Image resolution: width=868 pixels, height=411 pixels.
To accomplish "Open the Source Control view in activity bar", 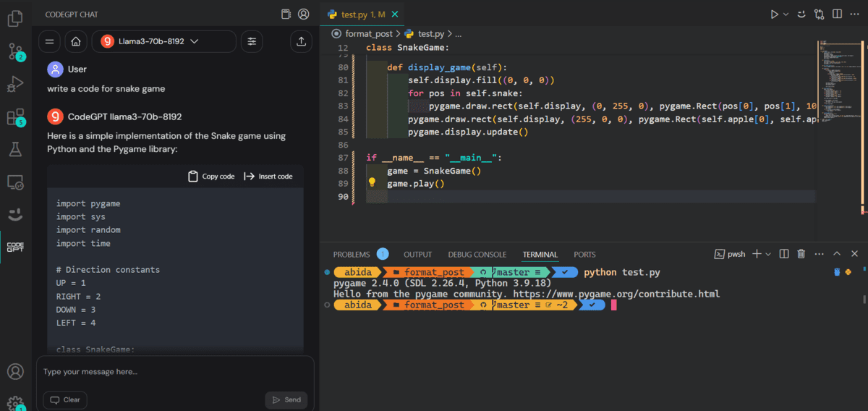I will [15, 51].
